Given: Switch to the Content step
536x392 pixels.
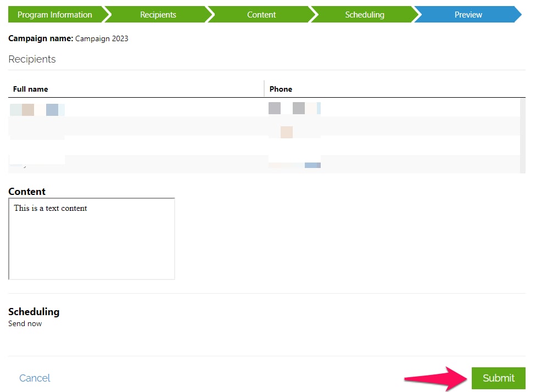Looking at the screenshot, I should pyautogui.click(x=261, y=14).
